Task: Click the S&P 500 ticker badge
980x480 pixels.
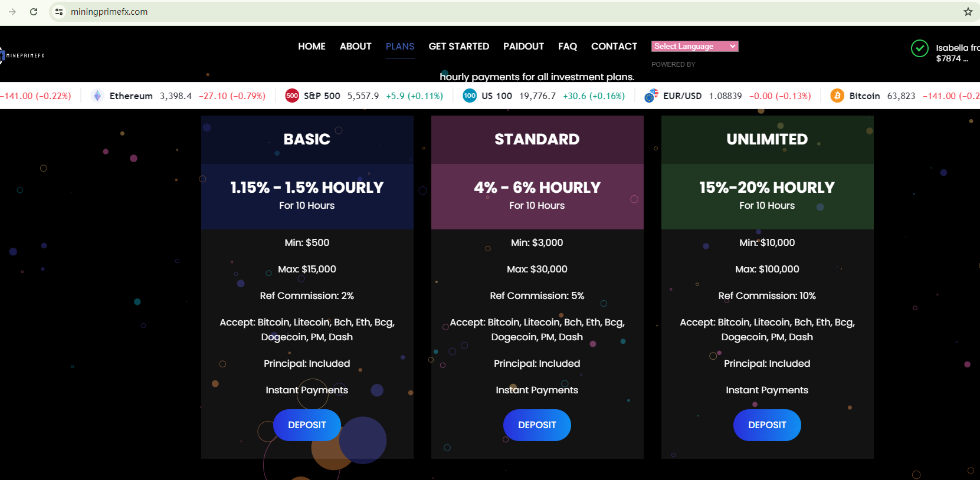Action: click(292, 96)
